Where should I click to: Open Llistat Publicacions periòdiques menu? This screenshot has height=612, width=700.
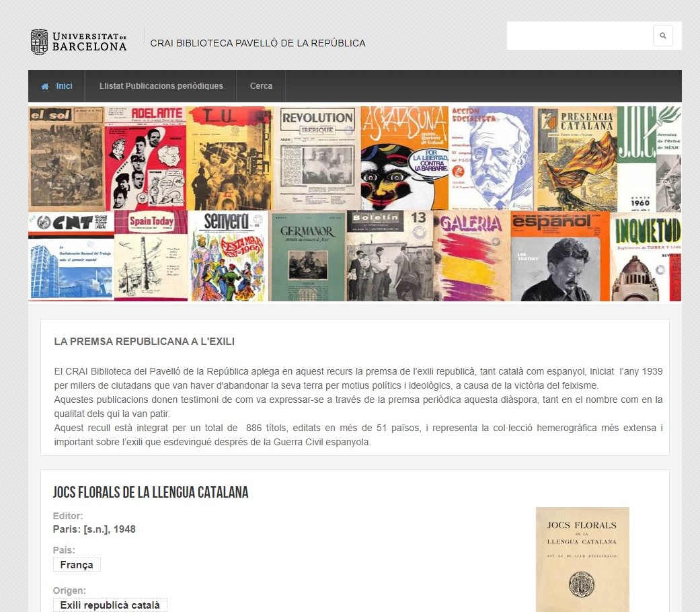coord(161,86)
